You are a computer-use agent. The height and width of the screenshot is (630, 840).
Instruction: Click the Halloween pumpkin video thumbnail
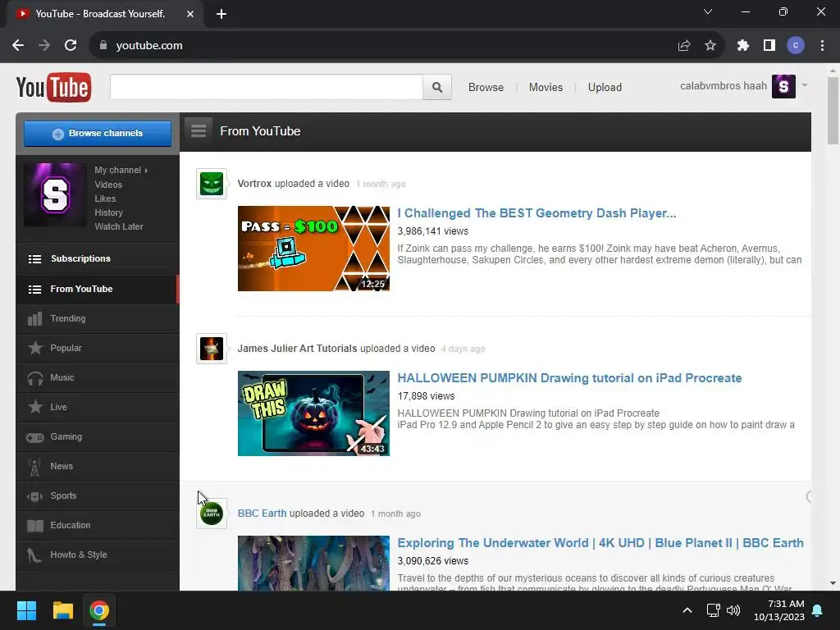pyautogui.click(x=313, y=413)
